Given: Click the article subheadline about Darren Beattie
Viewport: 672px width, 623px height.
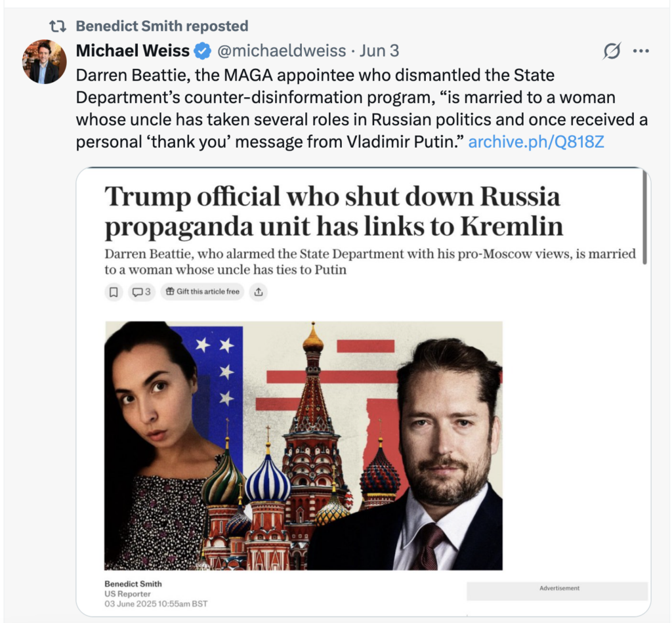Looking at the screenshot, I should coord(370,261).
